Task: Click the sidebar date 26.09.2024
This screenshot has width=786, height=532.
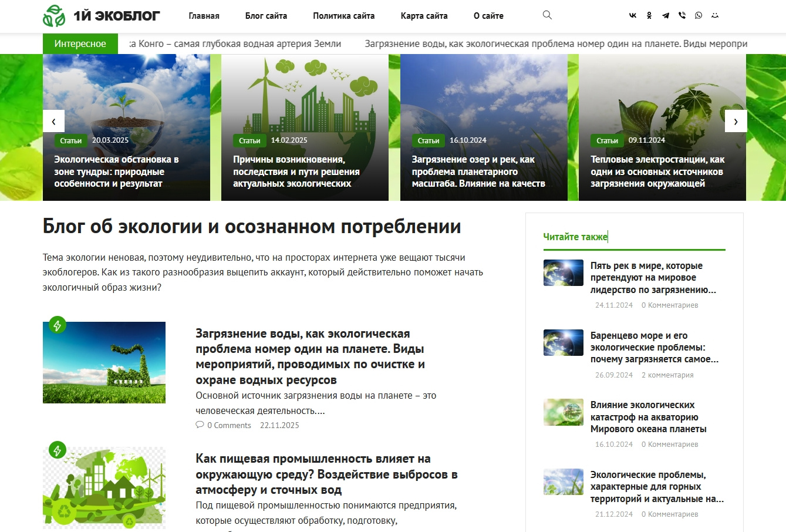Action: [x=614, y=375]
